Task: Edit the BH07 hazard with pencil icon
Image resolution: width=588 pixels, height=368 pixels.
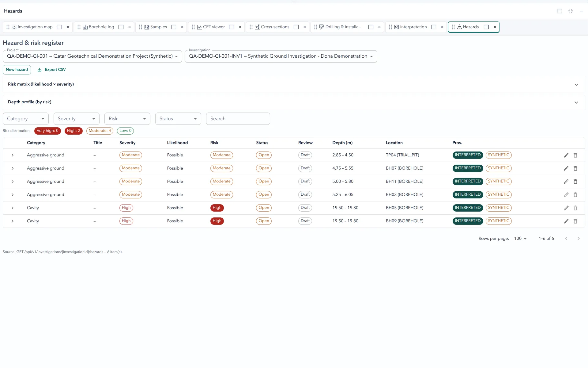Action: click(x=566, y=168)
